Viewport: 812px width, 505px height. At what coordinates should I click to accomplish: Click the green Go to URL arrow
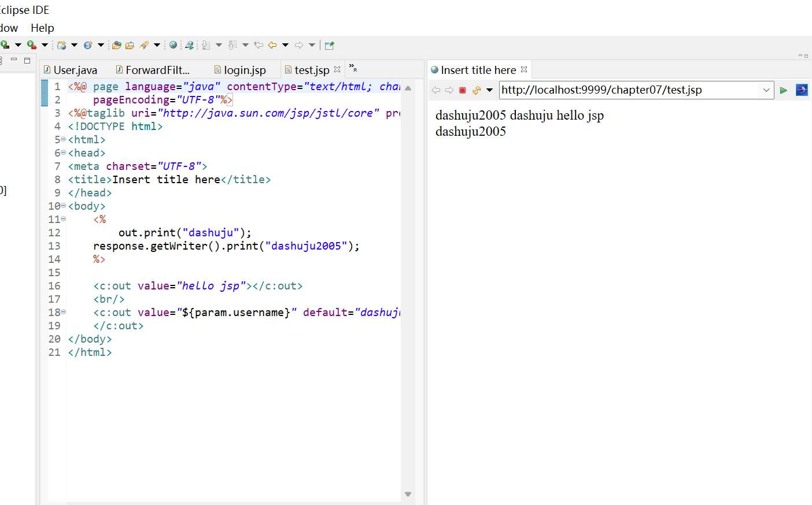[784, 90]
